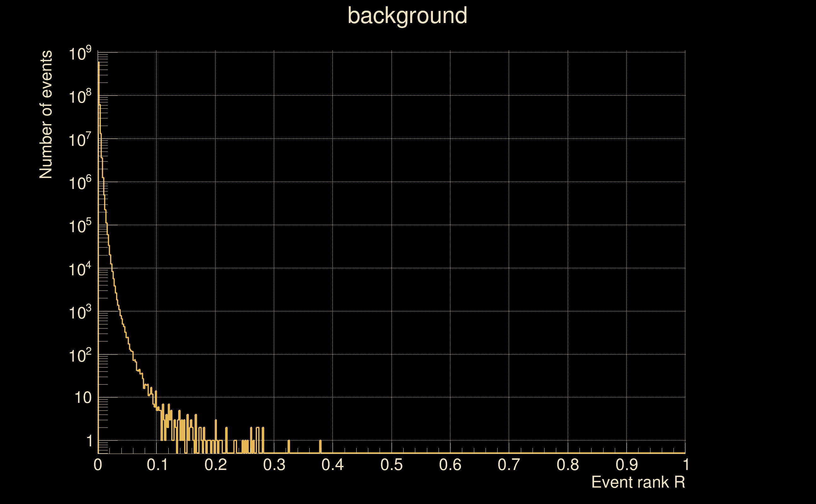Click the 10^6 y-axis tick label
This screenshot has width=816, height=504.
click(x=80, y=183)
